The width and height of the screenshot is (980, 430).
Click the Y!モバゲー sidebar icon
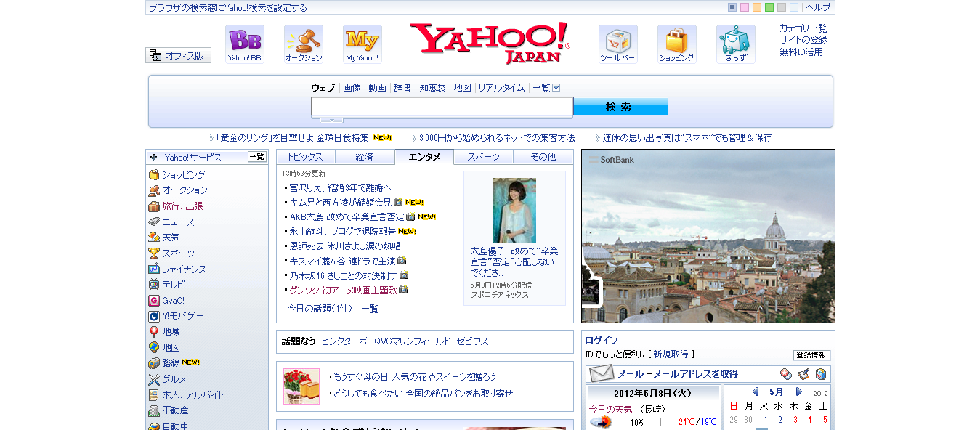154,316
